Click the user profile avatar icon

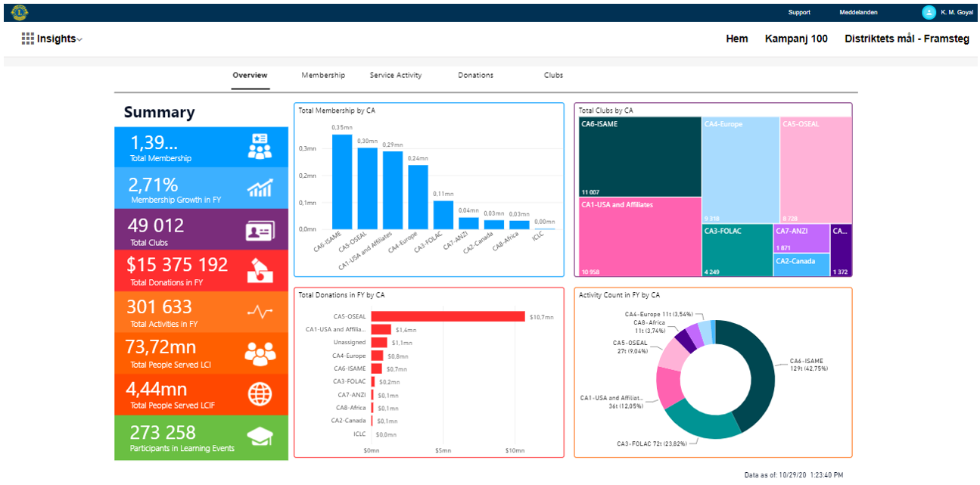929,12
